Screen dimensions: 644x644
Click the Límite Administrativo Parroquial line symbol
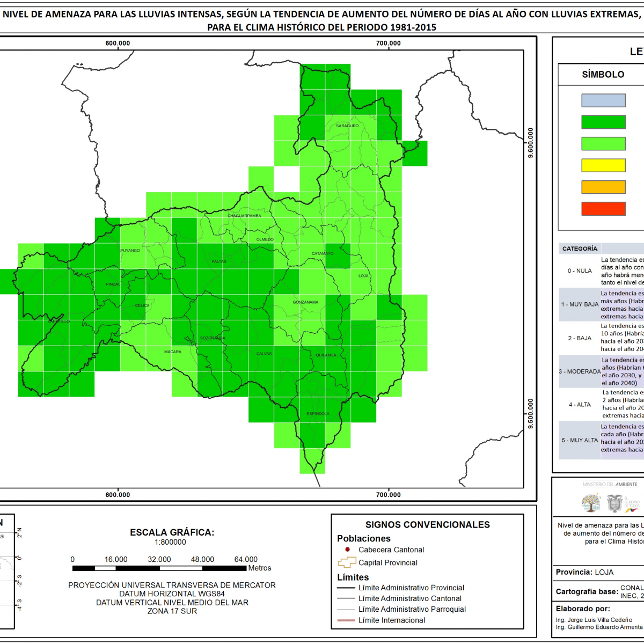coord(346,609)
